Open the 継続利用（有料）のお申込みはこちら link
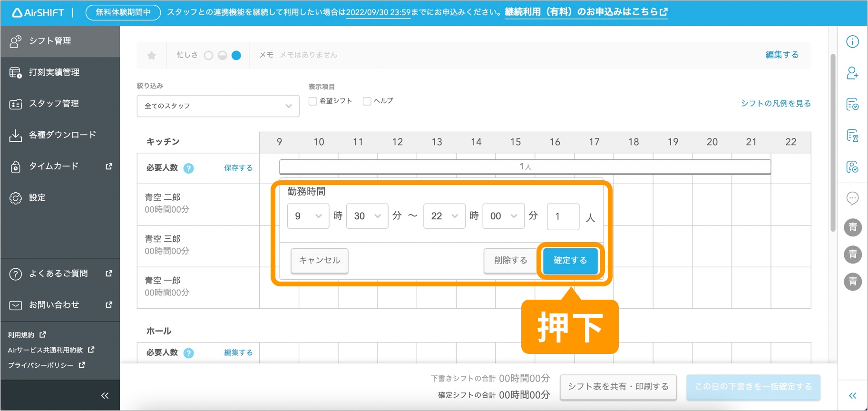This screenshot has width=868, height=411. click(x=586, y=12)
